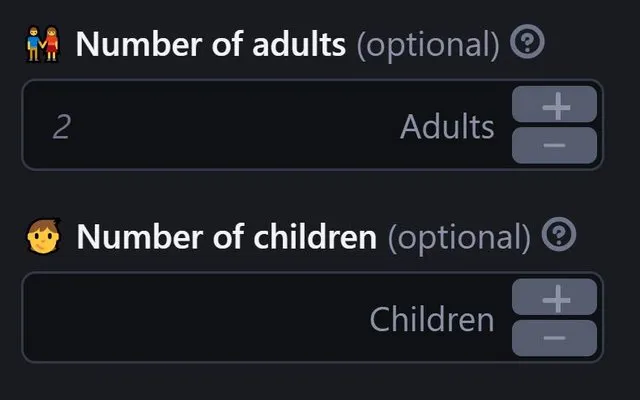Click the couple holding hands emoji

point(43,44)
